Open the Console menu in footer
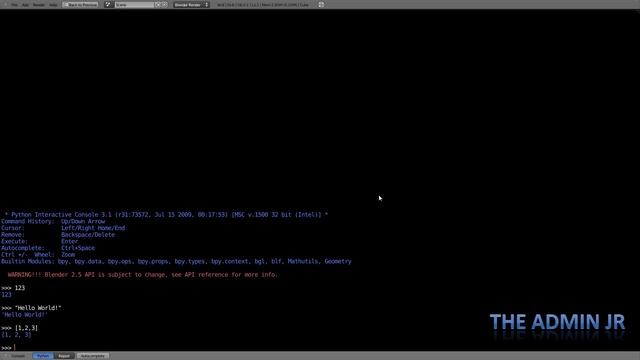This screenshot has width=640, height=360. point(18,356)
